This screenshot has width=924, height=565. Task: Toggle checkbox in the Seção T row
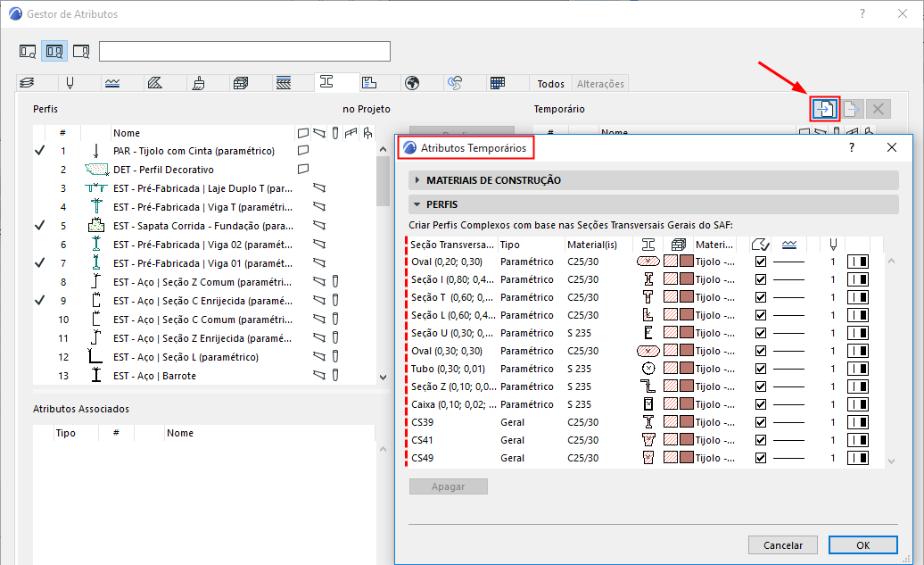761,297
